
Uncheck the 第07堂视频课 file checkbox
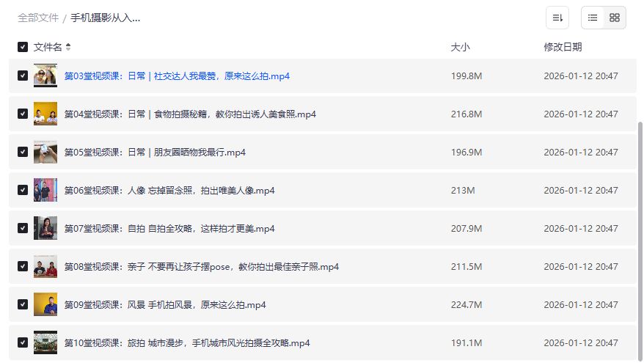click(x=23, y=228)
